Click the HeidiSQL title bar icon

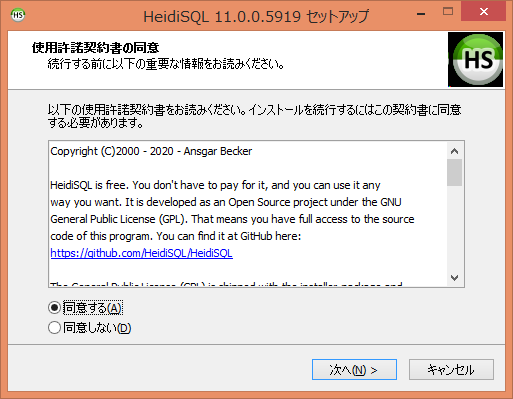pyautogui.click(x=18, y=15)
